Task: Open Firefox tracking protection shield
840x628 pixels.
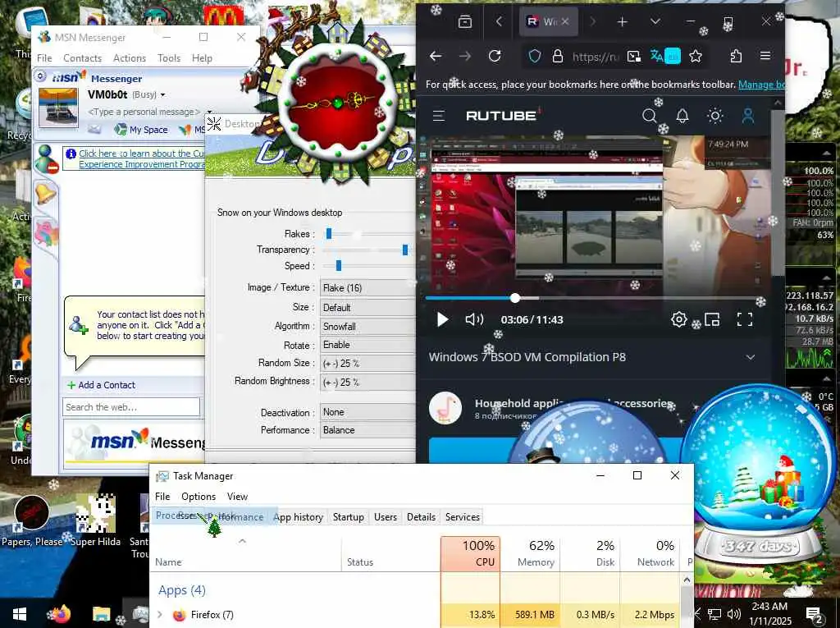Action: coord(534,57)
